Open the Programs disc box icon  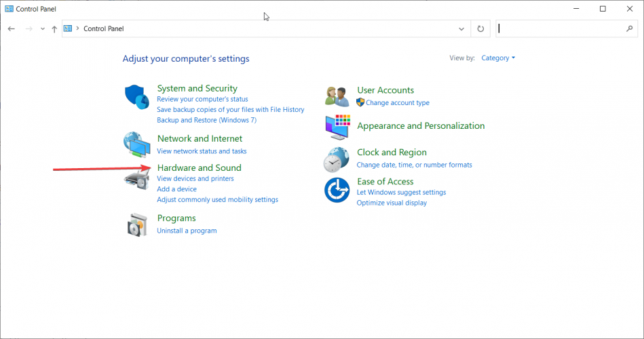click(x=136, y=224)
